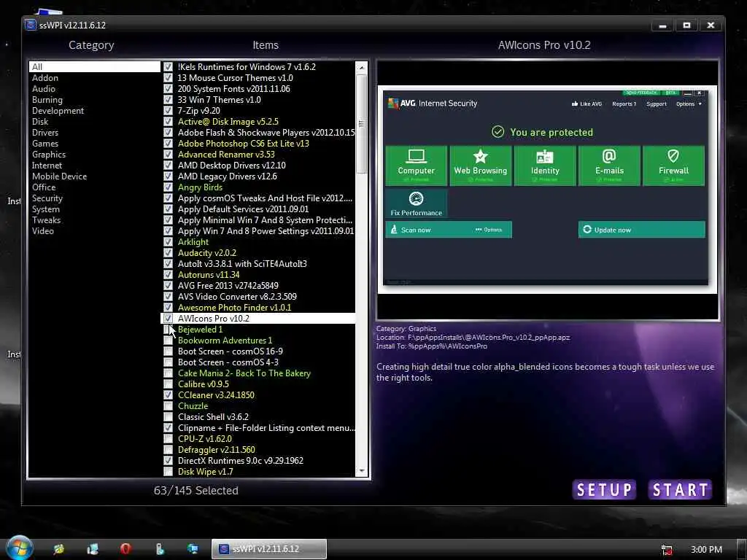Open the red Opera taskbar icon

[125, 548]
